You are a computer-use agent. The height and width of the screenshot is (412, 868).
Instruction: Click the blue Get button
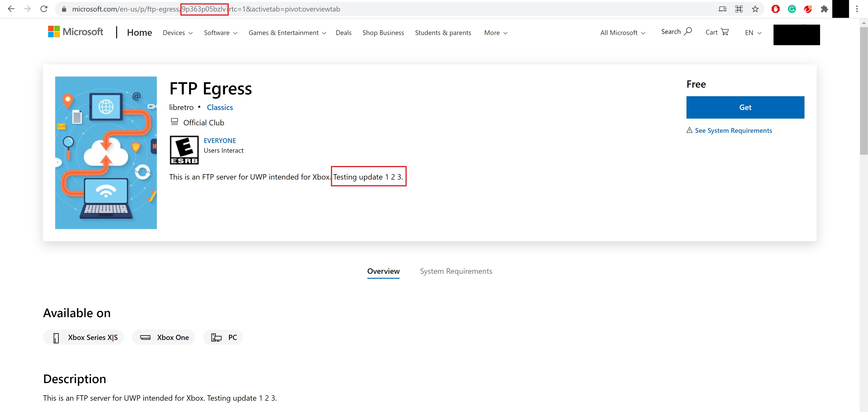745,107
